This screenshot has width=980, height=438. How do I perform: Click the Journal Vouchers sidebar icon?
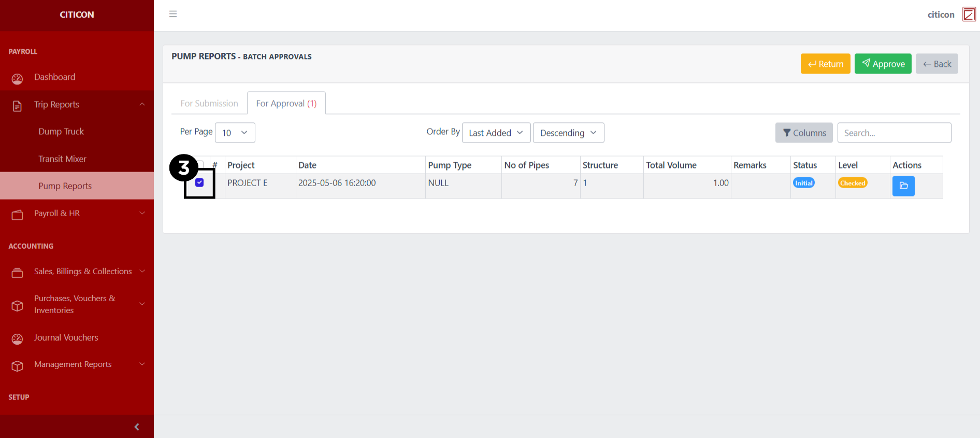(18, 338)
